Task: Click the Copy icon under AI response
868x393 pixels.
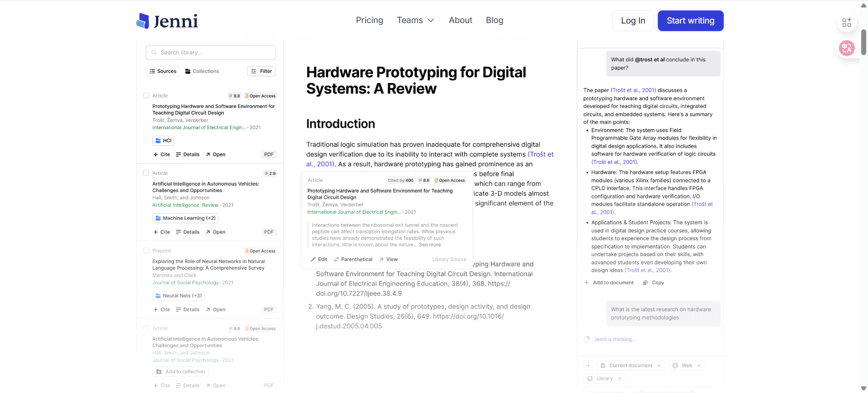Action: tap(646, 283)
